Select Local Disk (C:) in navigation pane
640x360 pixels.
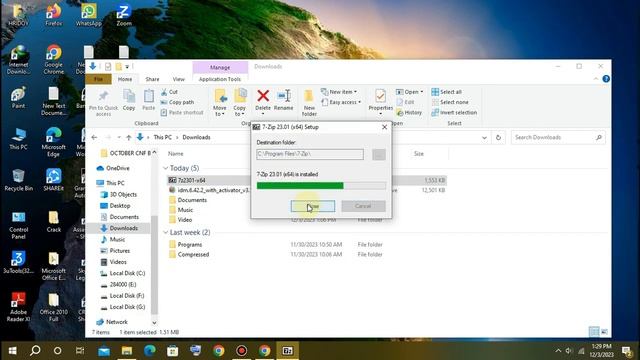[123, 273]
